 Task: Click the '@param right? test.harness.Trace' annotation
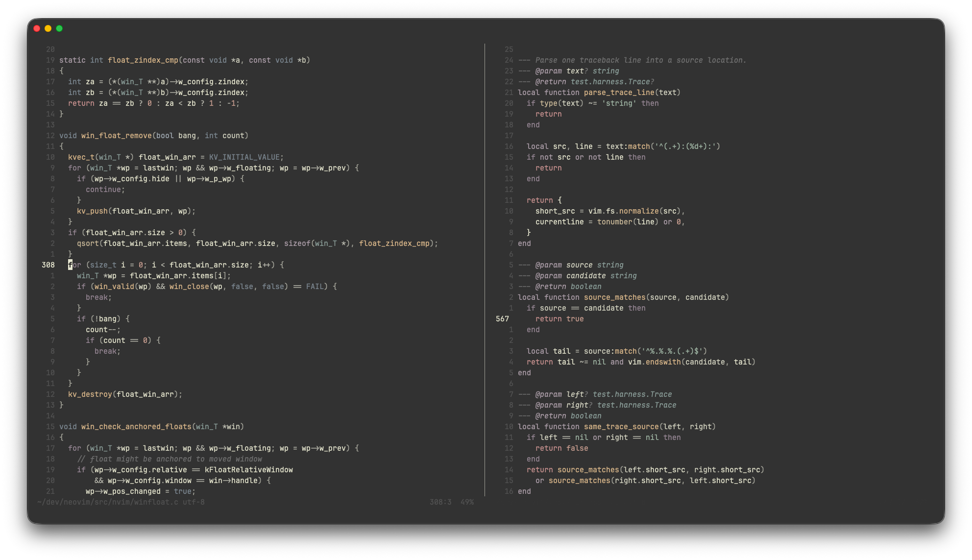tap(597, 405)
